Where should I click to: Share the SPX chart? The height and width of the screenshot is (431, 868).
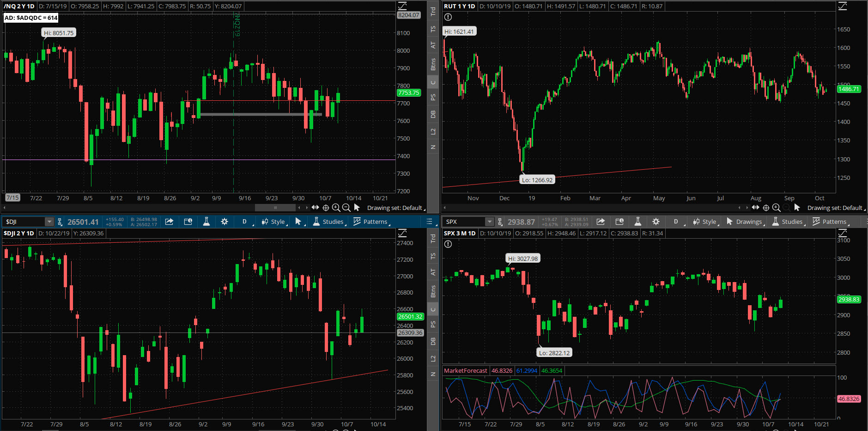click(x=601, y=222)
